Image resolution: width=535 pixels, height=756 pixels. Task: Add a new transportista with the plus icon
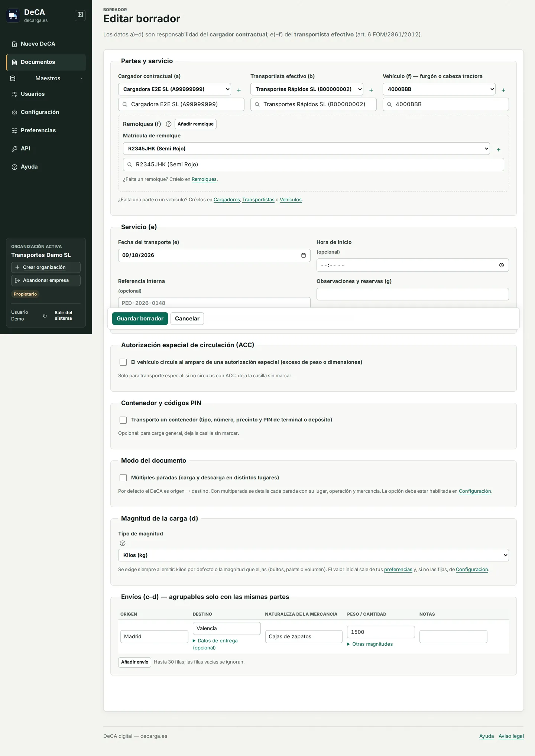click(x=371, y=90)
